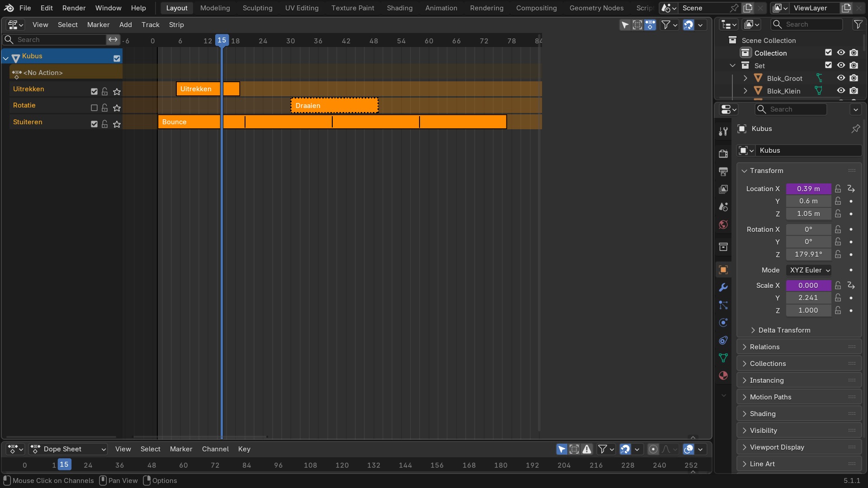Open the Object Data properties tab
This screenshot has height=488, width=868.
[x=723, y=358]
